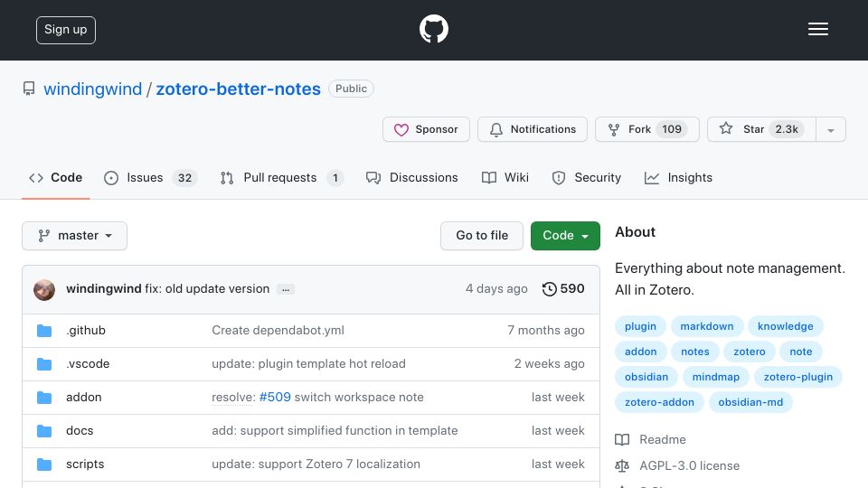Viewport: 868px width, 488px height.
Task: Click the markdown topic tag
Action: tap(707, 326)
